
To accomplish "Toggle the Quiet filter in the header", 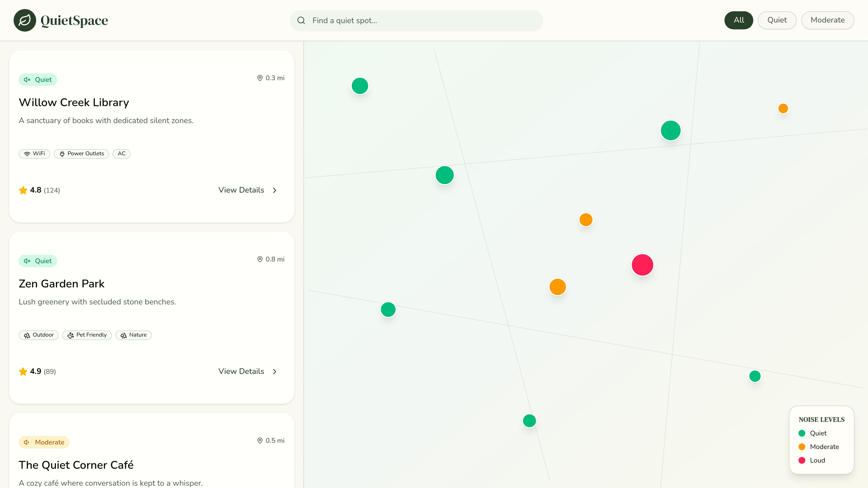I will pos(777,20).
